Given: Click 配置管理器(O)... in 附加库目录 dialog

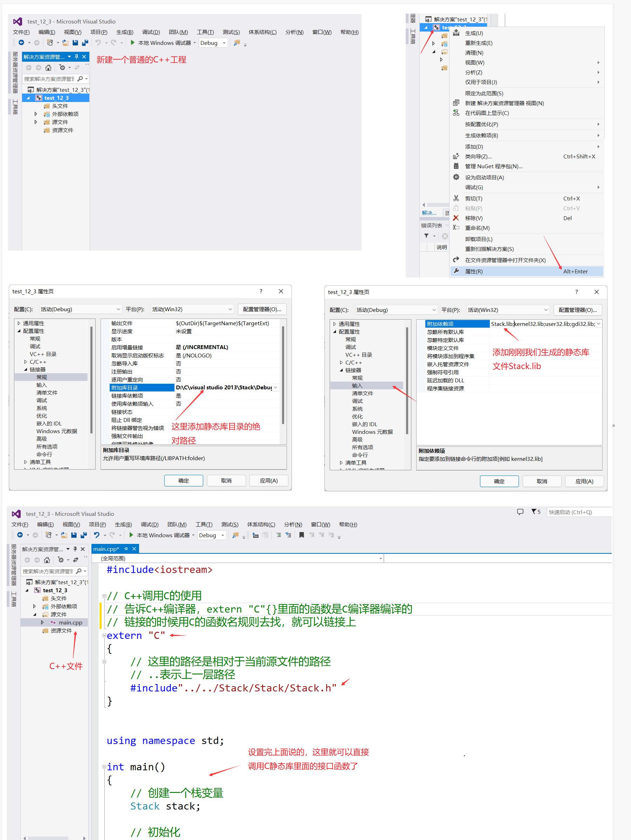Looking at the screenshot, I should (x=262, y=309).
